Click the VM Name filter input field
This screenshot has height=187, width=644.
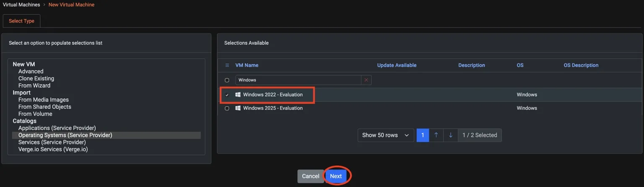(298, 80)
